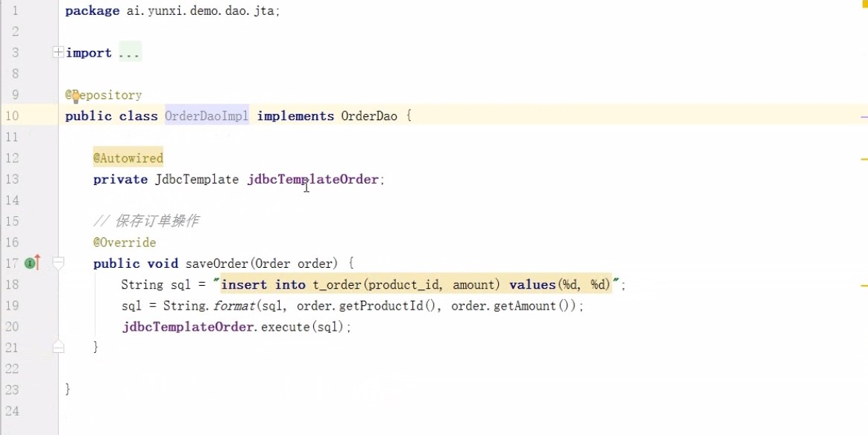Viewport: 868px width, 435px height.
Task: Click the JdbcTemplate type on line 13
Action: click(197, 180)
